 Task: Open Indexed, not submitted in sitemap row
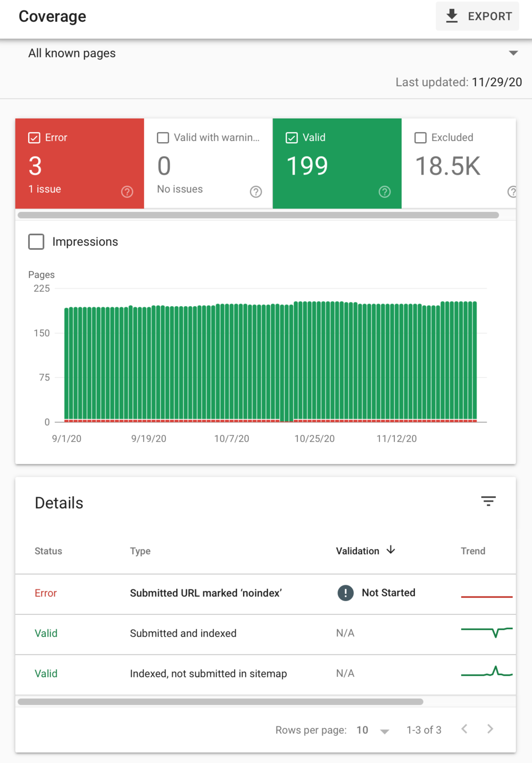pos(265,674)
